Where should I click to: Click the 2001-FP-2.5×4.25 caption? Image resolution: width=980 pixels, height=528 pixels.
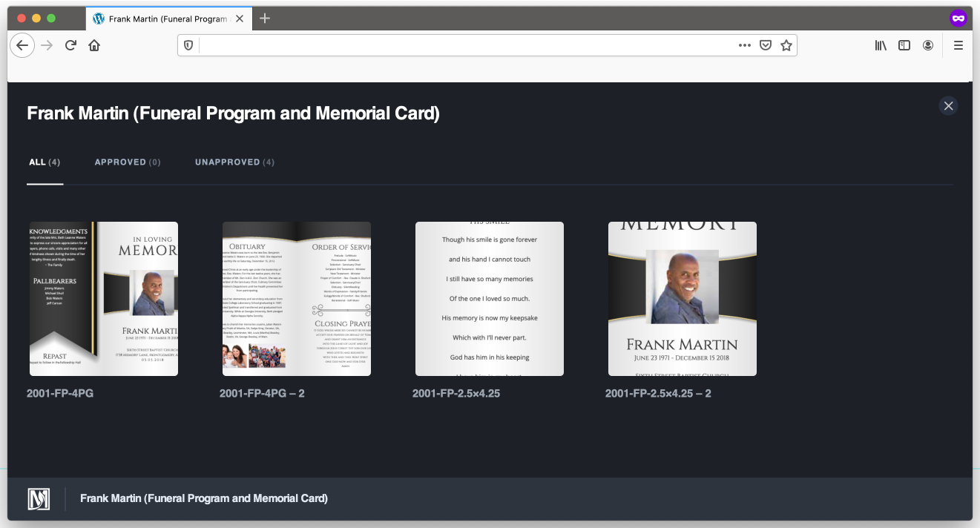click(x=456, y=393)
